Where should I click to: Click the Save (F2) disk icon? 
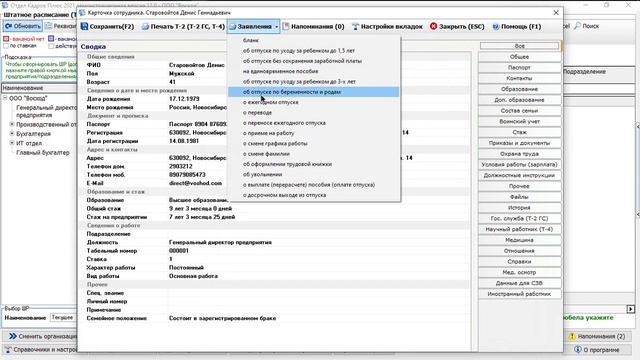[x=84, y=27]
